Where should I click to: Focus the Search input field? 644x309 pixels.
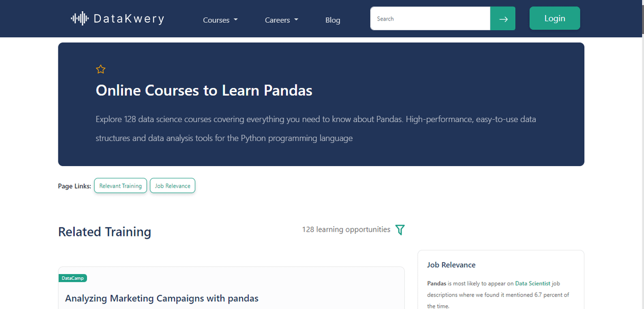(430, 19)
